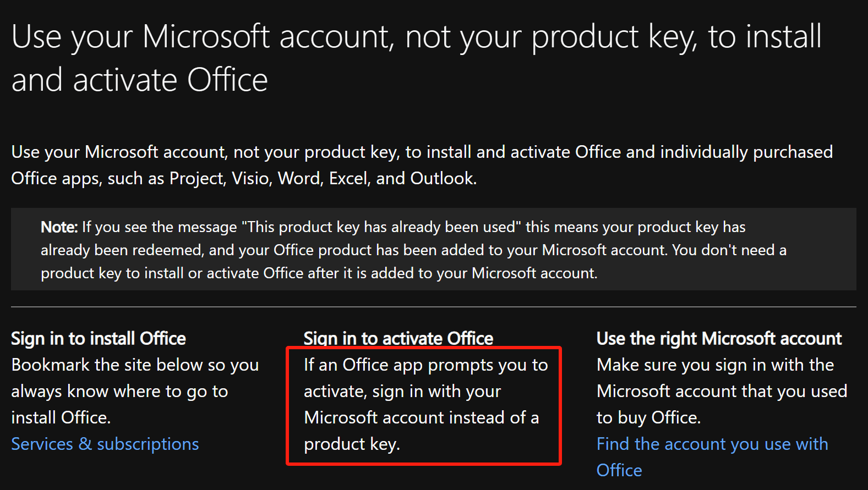The height and width of the screenshot is (490, 868).
Task: Click the intro paragraph about individually purchased apps
Action: pos(422,165)
